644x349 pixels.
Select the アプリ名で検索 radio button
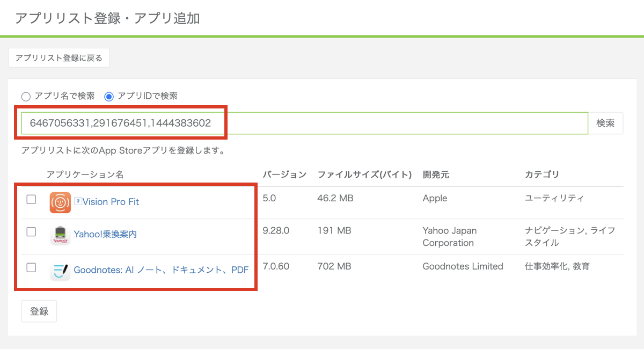coord(26,97)
